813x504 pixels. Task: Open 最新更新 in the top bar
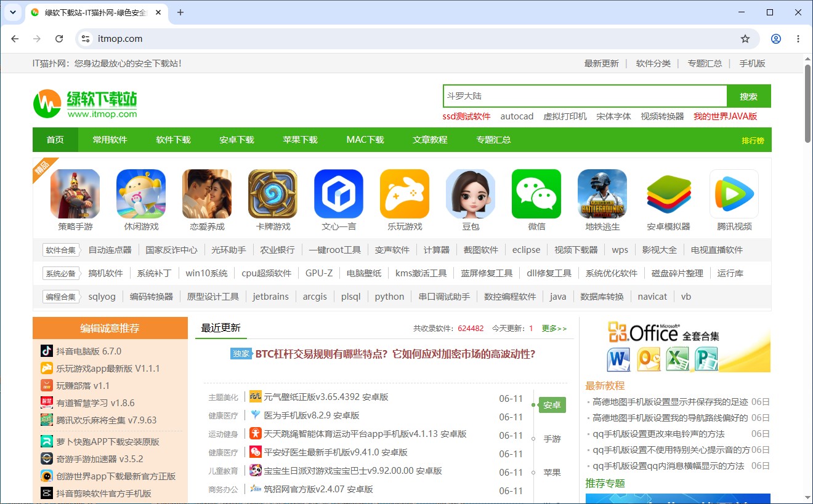(x=602, y=63)
